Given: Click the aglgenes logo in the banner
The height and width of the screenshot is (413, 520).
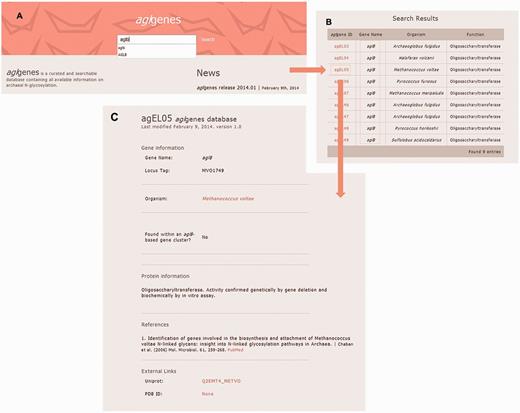Looking at the screenshot, I should tap(158, 20).
